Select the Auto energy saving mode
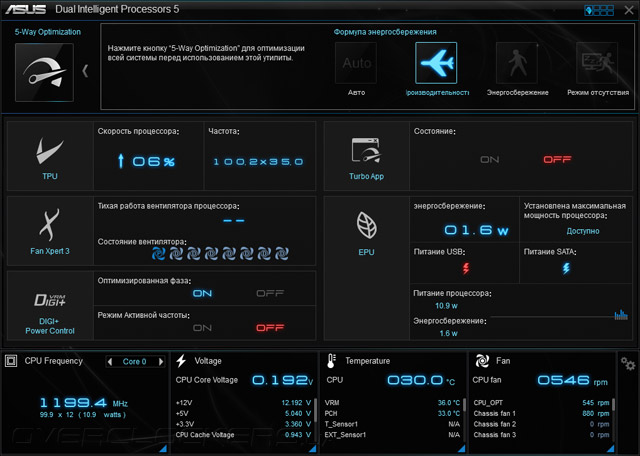The image size is (640, 456). tap(356, 63)
